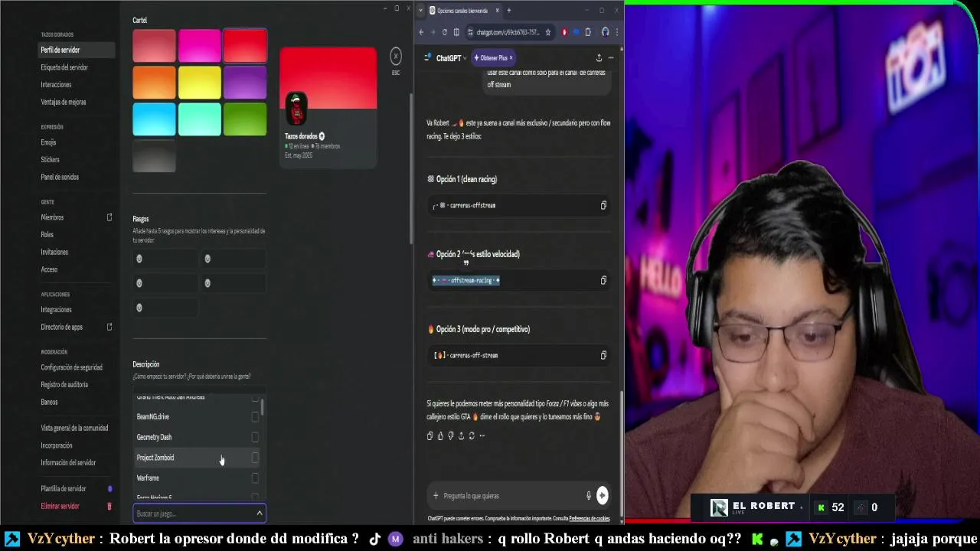Screen dimensions: 980x551
Task: Attach a file with plus icon
Action: (x=436, y=496)
